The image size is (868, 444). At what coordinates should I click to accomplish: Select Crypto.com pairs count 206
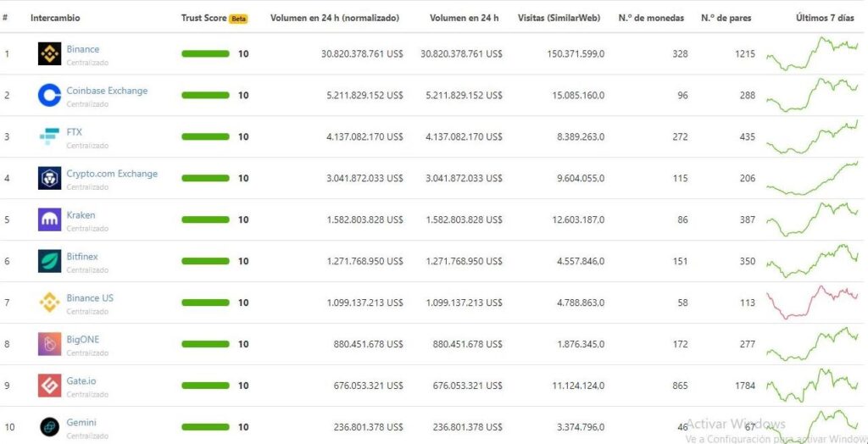click(x=748, y=178)
